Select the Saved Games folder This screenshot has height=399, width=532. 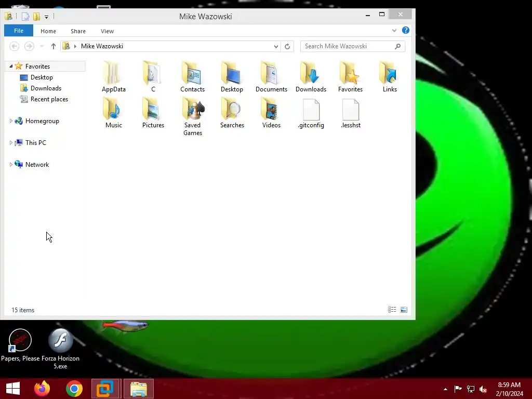(192, 117)
